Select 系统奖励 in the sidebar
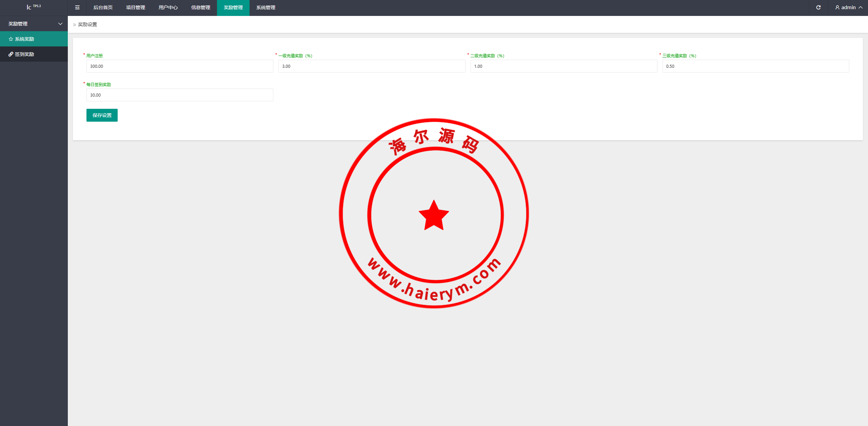Screen dimensions: 868x426 pos(24,39)
